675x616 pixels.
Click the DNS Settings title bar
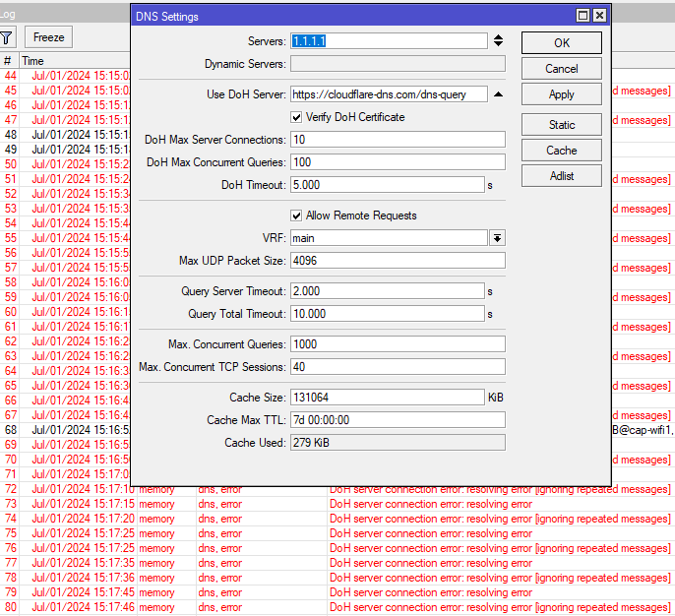coord(353,16)
